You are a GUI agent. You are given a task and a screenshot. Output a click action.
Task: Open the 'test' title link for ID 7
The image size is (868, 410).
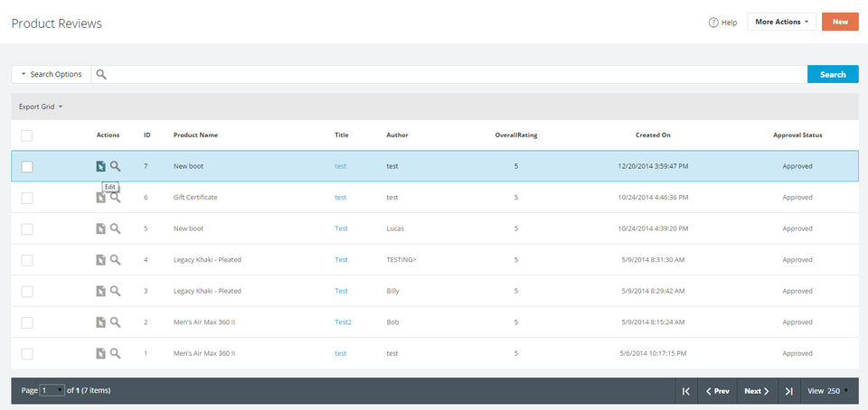(x=341, y=166)
